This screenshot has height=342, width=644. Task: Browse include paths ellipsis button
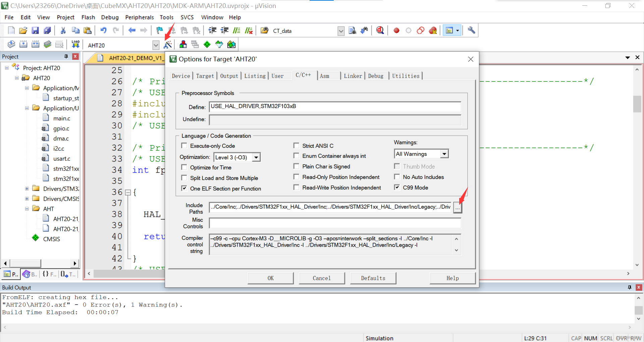tap(458, 208)
